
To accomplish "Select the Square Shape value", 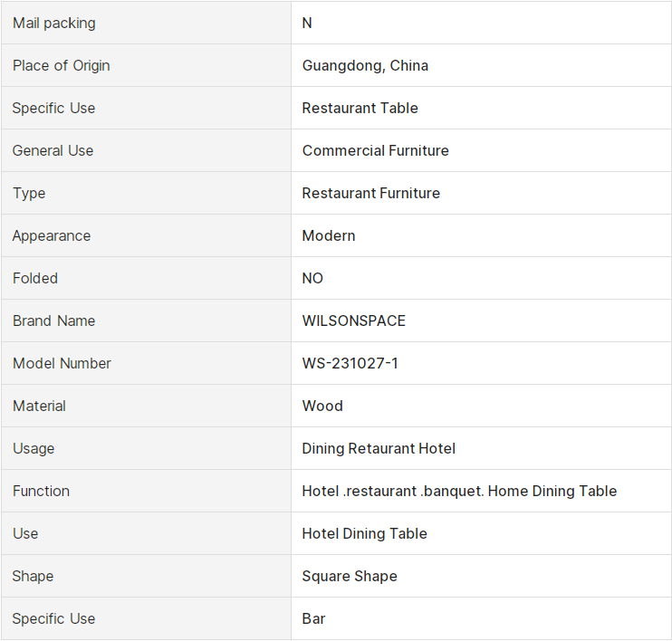I will pyautogui.click(x=350, y=577).
